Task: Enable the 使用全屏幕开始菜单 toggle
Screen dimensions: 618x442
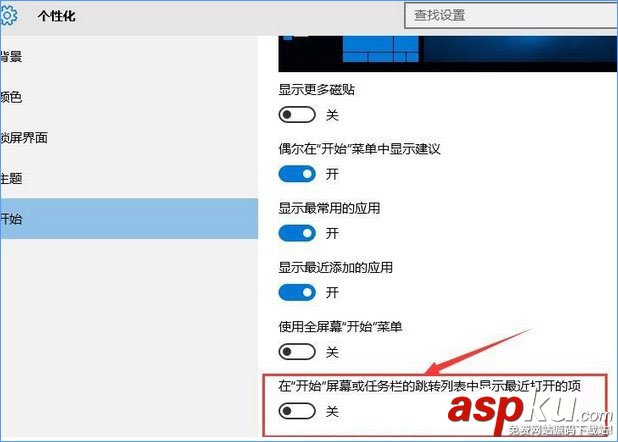Action: [x=297, y=352]
